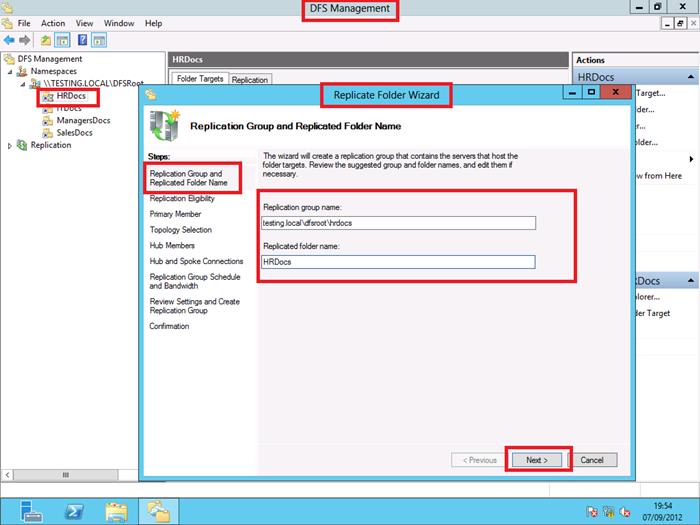Click the tree pane scroll-left arrow
This screenshot has height=525, width=700.
pyautogui.click(x=7, y=475)
